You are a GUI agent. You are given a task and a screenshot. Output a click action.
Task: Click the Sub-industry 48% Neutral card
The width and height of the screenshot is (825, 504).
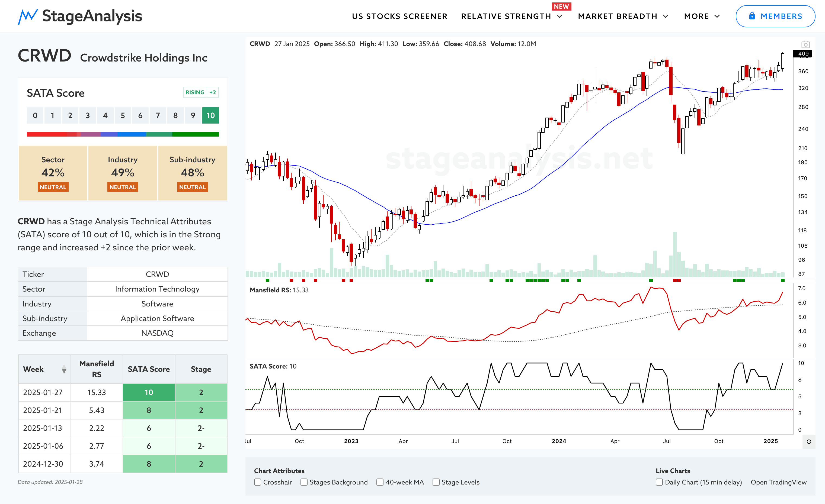[x=193, y=173]
